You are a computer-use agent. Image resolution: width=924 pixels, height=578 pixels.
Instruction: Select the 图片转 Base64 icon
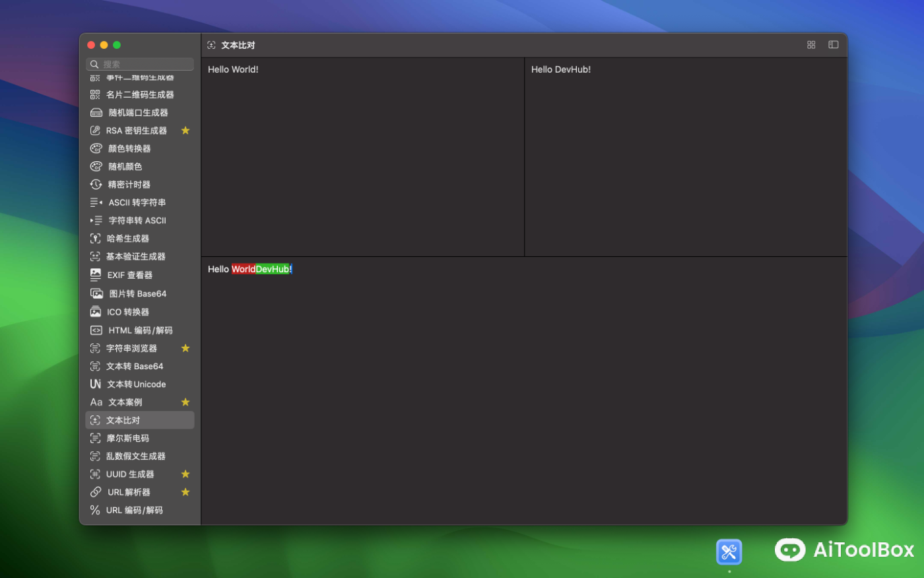(x=96, y=293)
